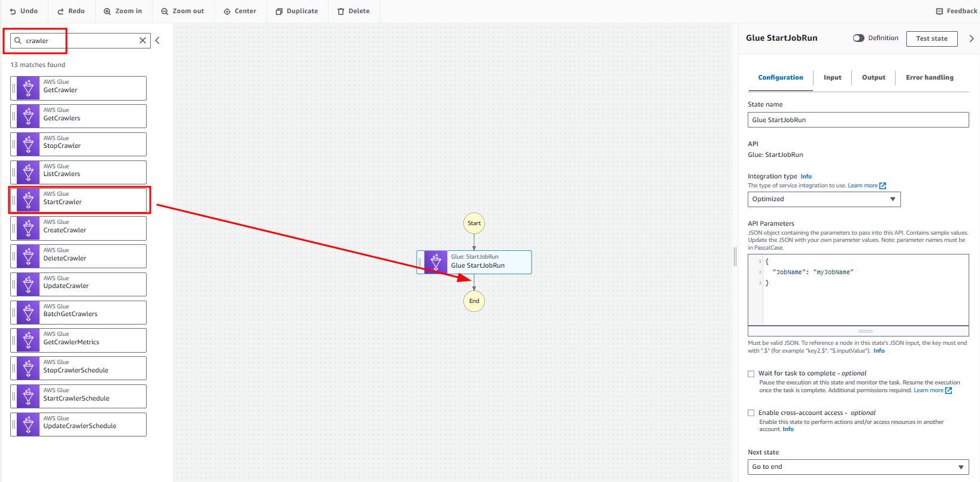Select the Glue GetCrawlerMetrics action icon
This screenshot has height=482, width=980.
(28, 340)
